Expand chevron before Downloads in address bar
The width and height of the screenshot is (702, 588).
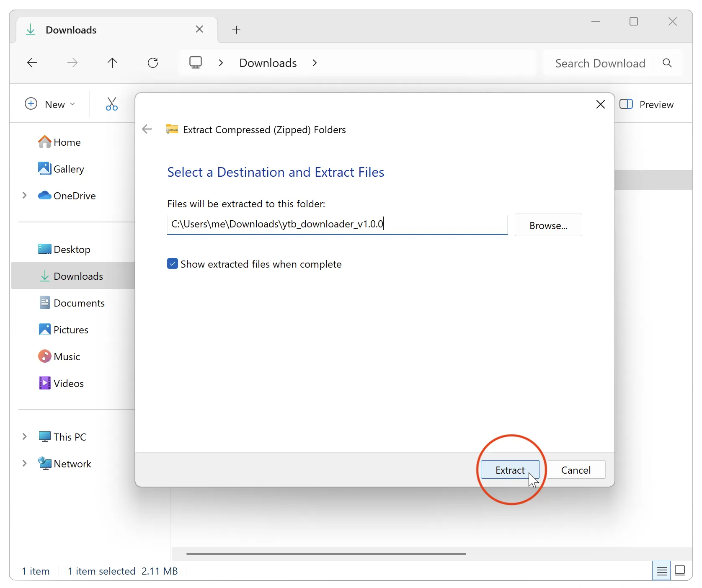coord(221,63)
